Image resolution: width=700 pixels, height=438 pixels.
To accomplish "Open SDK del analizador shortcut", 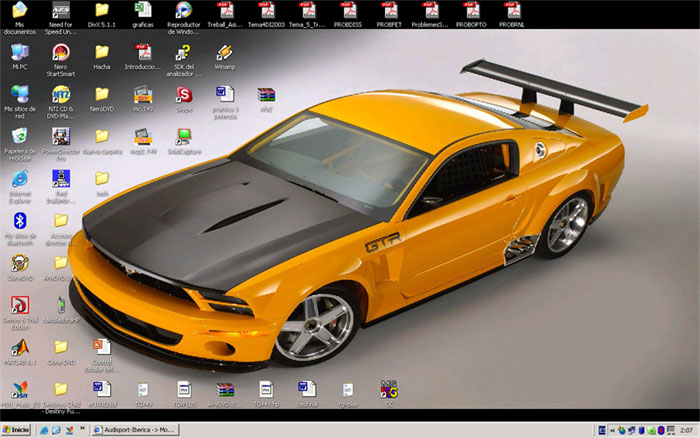I will click(x=183, y=53).
